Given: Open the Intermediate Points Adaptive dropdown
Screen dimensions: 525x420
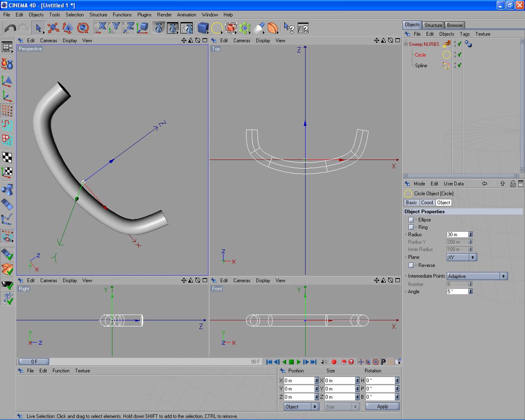Looking at the screenshot, I should point(477,276).
